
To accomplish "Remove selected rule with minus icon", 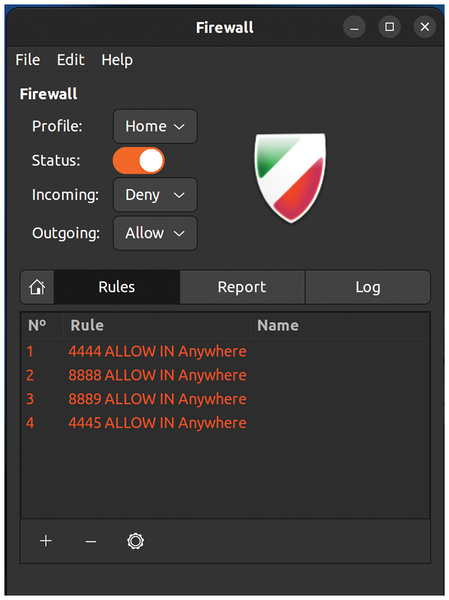I will click(x=91, y=541).
